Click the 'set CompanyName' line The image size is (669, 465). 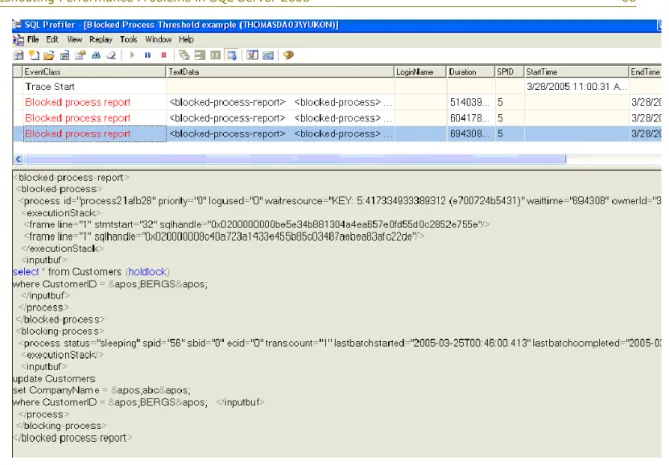(x=102, y=390)
